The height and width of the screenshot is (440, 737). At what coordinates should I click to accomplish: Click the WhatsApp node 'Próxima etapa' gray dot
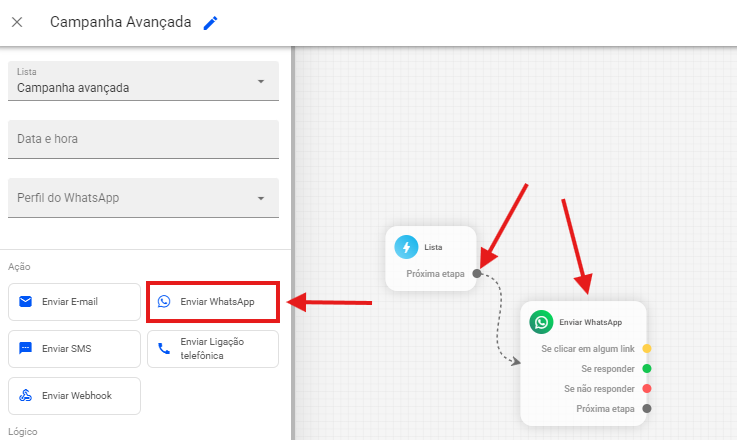click(x=647, y=408)
